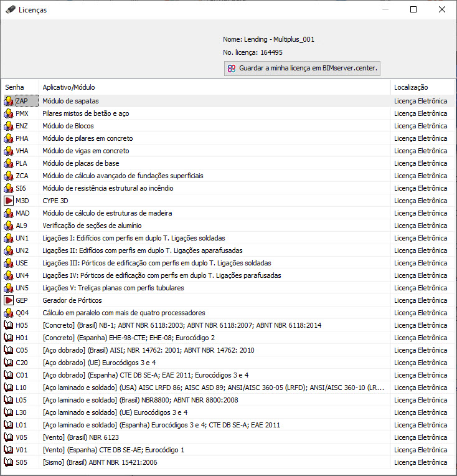Viewport: 457px width, 476px height.
Task: Select the Módulo de sapatas row
Action: pyautogui.click(x=228, y=101)
